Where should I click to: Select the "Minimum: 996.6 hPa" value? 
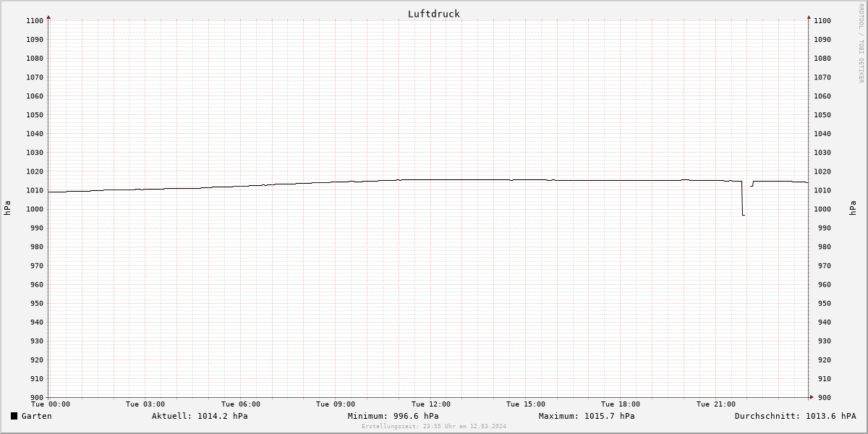tap(393, 416)
